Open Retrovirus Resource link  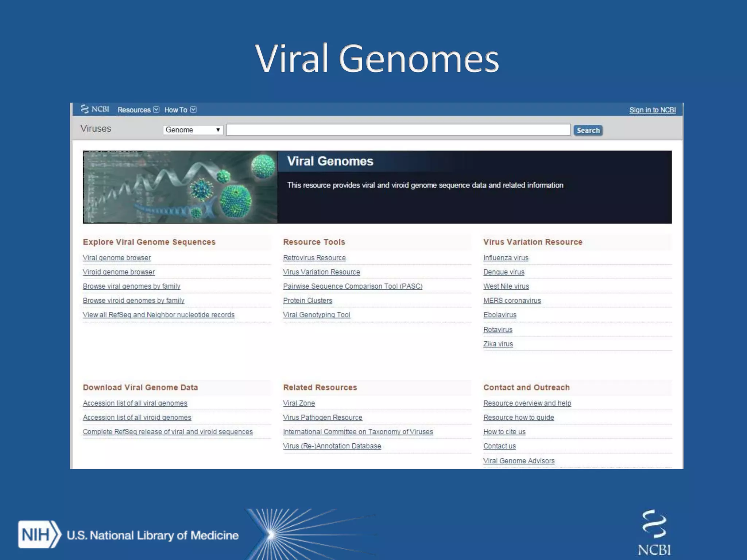pyautogui.click(x=314, y=258)
